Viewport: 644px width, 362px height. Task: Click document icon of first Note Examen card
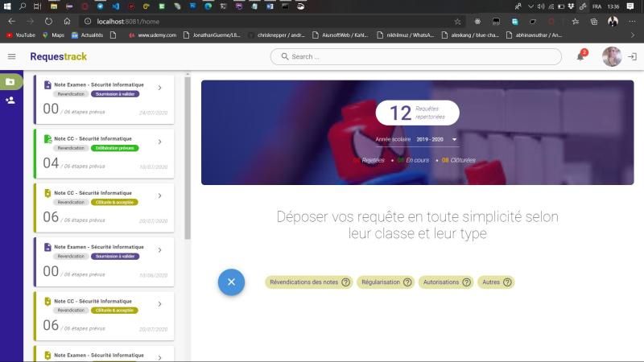47,85
